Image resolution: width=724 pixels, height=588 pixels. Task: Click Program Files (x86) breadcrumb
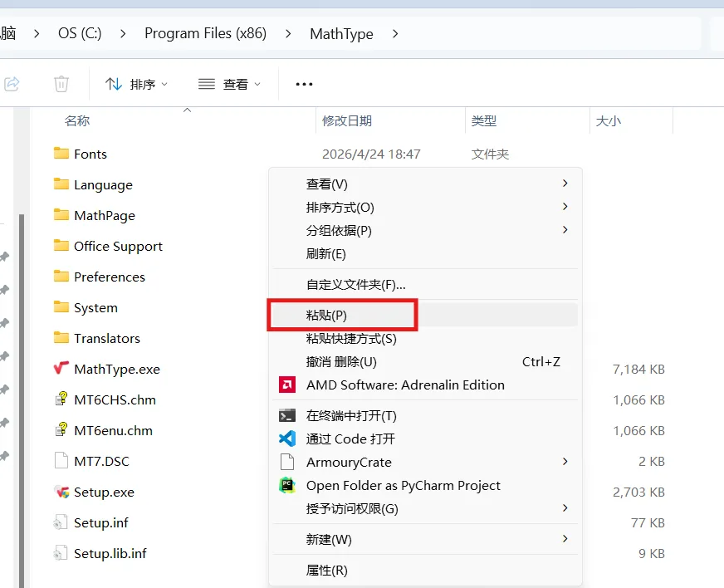(x=205, y=33)
